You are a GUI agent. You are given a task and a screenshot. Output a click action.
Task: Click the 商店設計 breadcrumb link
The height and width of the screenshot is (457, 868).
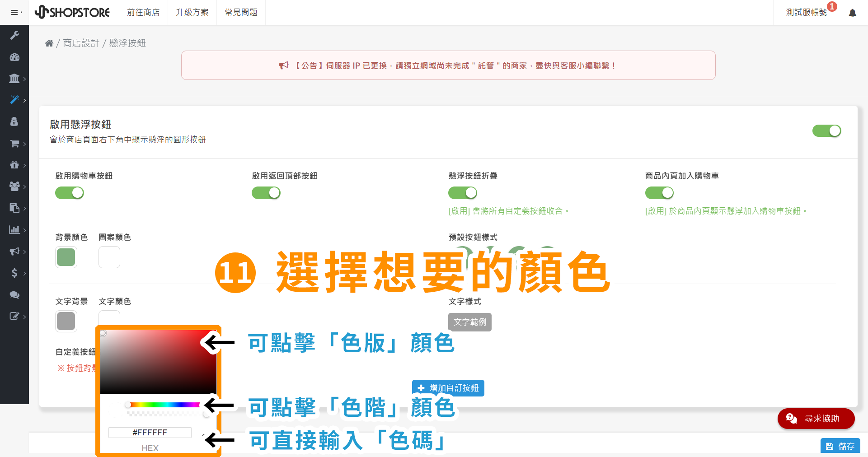pyautogui.click(x=81, y=43)
